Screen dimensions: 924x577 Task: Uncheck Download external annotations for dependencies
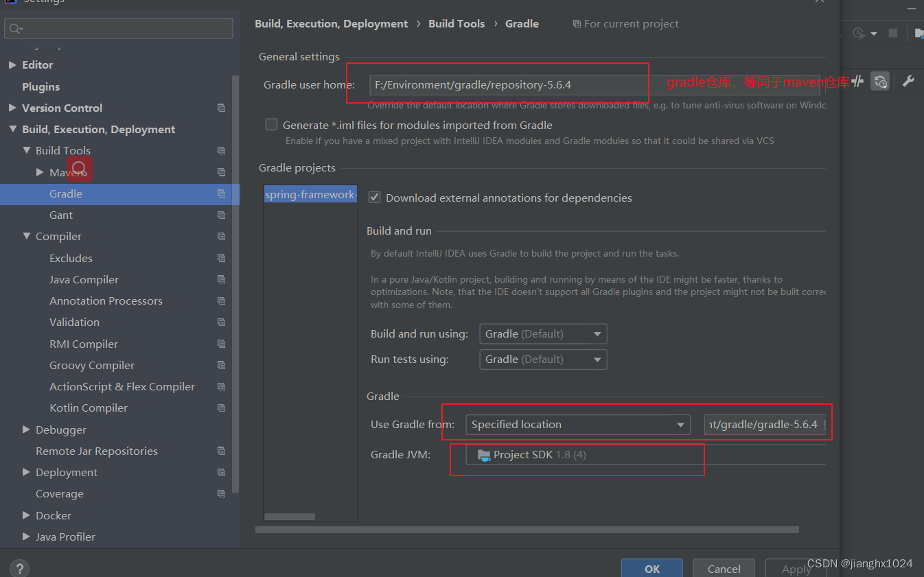click(374, 198)
